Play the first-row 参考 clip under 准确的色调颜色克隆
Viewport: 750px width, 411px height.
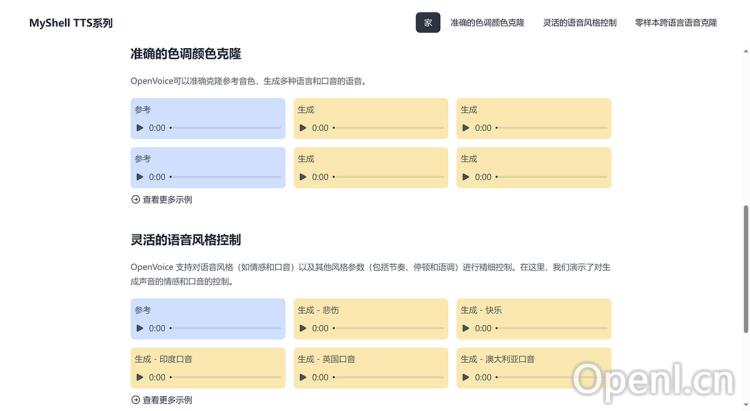pyautogui.click(x=140, y=128)
